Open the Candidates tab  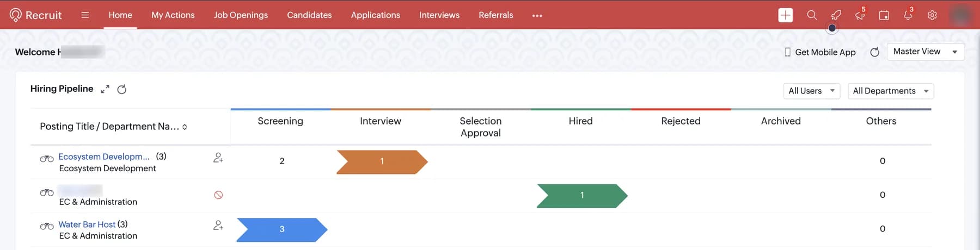[x=309, y=15]
